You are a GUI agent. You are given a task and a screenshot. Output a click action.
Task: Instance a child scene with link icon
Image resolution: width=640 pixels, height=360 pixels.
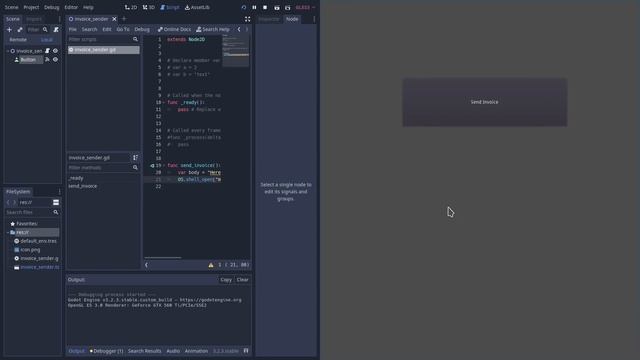coord(20,29)
